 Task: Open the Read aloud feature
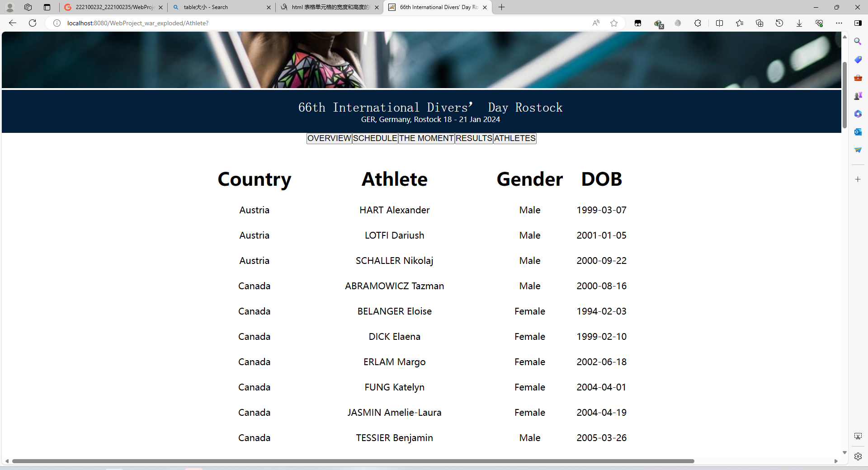click(596, 23)
